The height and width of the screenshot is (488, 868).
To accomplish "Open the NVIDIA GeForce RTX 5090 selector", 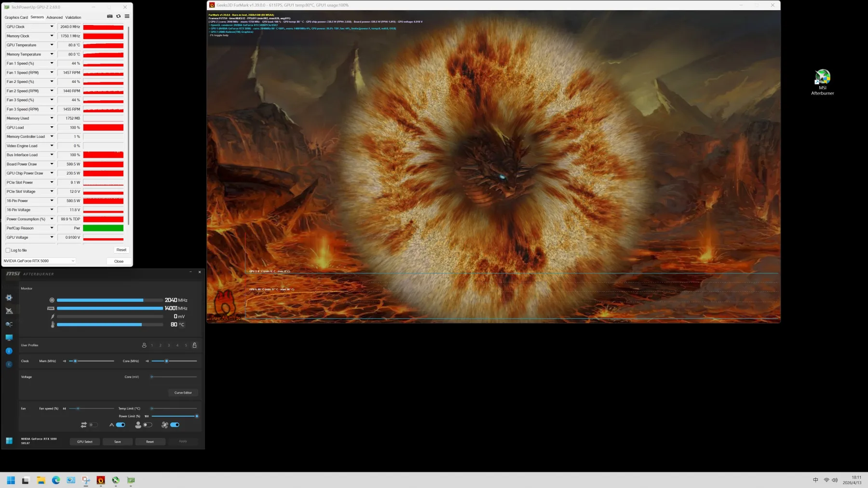I will click(39, 261).
